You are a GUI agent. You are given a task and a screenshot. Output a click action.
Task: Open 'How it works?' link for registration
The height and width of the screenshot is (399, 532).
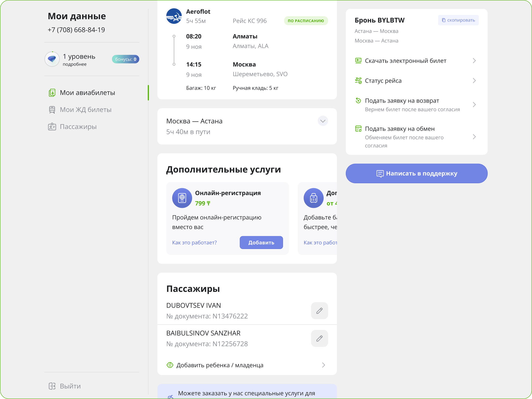[194, 243]
